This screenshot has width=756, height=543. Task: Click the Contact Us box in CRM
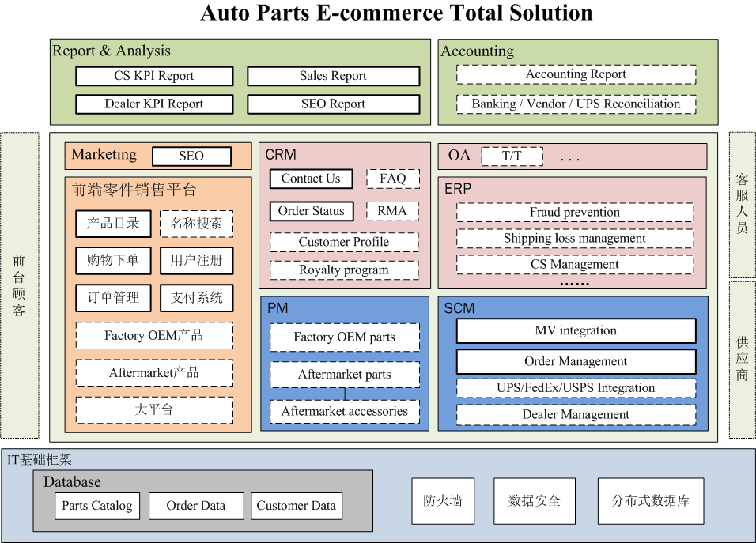[x=311, y=179]
